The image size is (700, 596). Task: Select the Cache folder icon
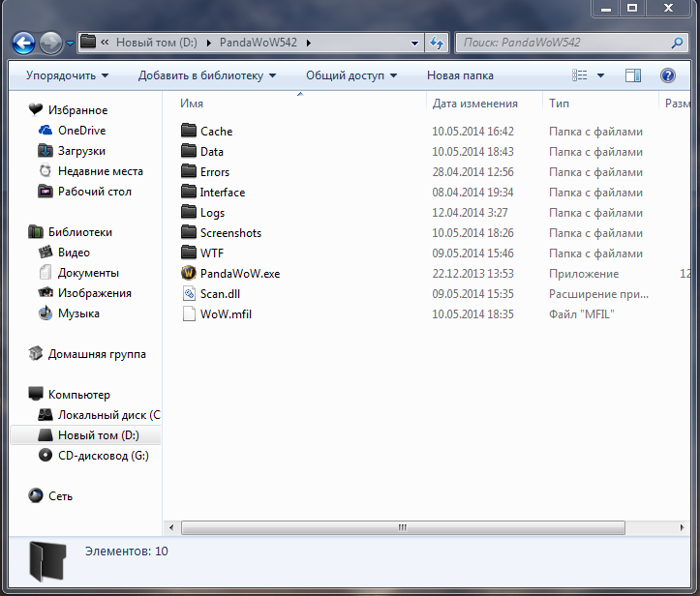189,131
